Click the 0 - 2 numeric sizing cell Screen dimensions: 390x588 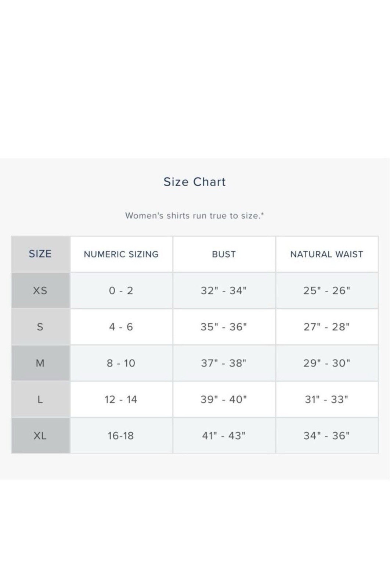(121, 290)
